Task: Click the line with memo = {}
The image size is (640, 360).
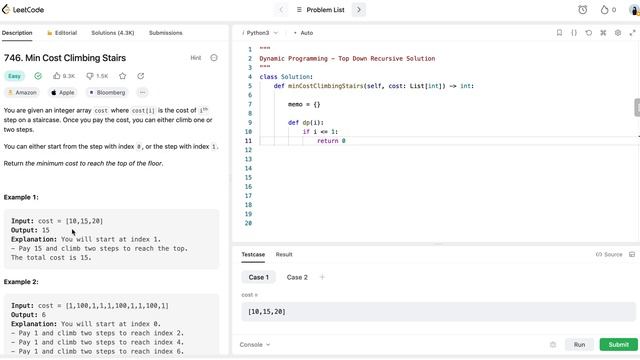Action: click(304, 104)
